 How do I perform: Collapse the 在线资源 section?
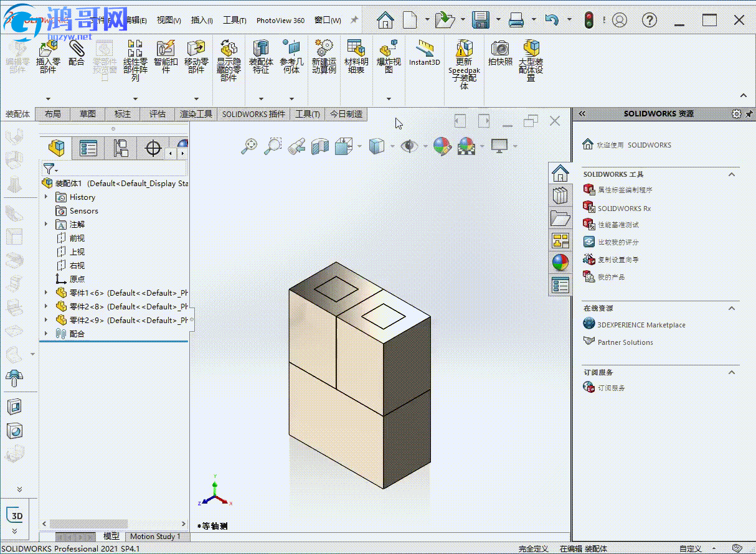[732, 308]
